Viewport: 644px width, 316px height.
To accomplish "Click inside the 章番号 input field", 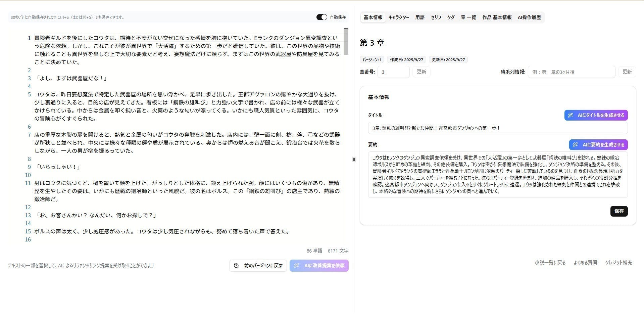I will click(393, 72).
